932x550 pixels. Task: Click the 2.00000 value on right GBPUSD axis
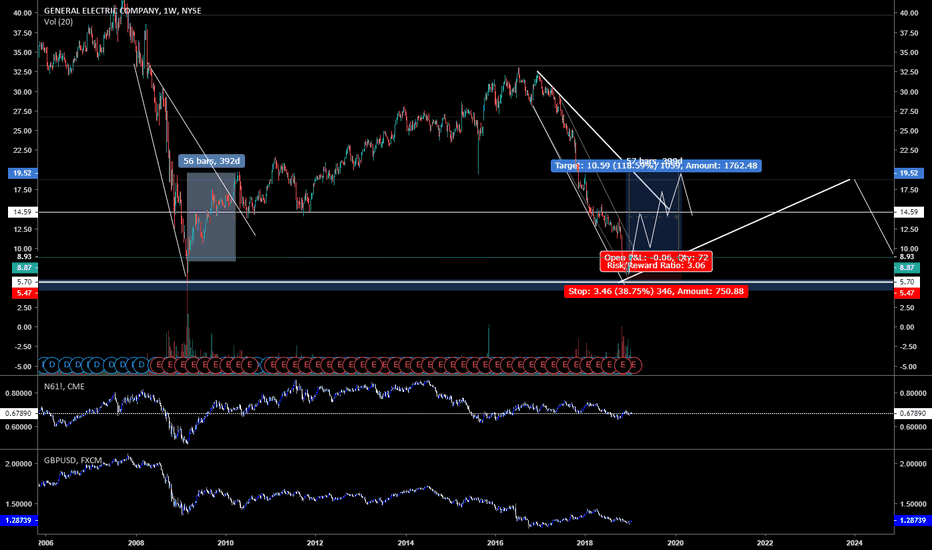913,464
